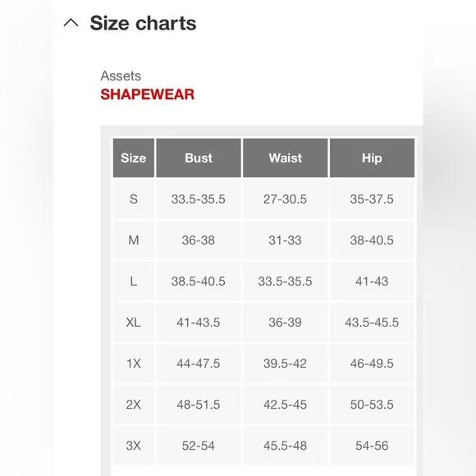The width and height of the screenshot is (476, 476).
Task: Click the Waist column header
Action: coord(286,158)
